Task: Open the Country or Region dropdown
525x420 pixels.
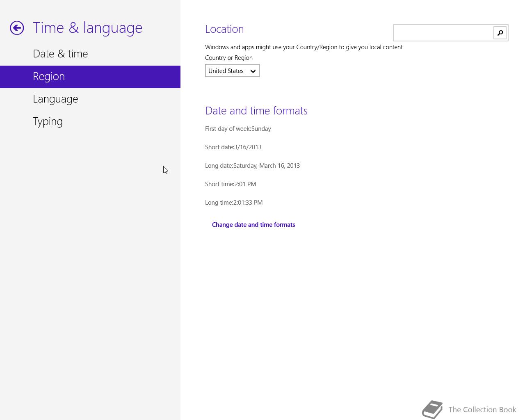Action: pyautogui.click(x=233, y=71)
